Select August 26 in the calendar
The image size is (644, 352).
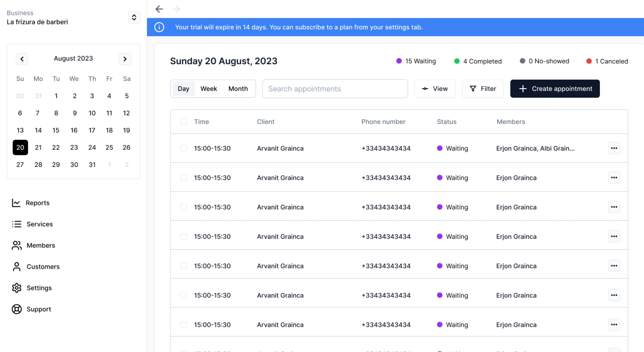pyautogui.click(x=127, y=147)
